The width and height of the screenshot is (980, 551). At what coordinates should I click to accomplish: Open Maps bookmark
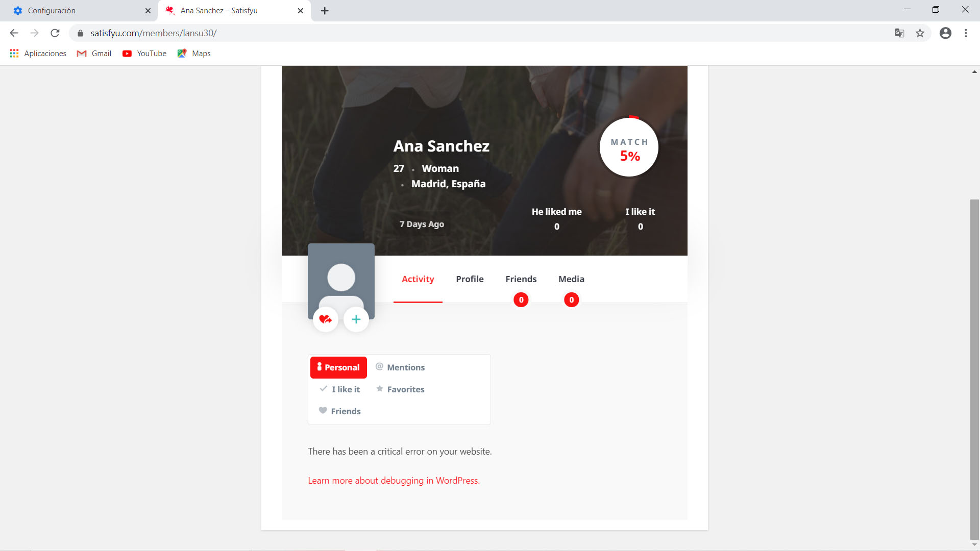point(194,54)
